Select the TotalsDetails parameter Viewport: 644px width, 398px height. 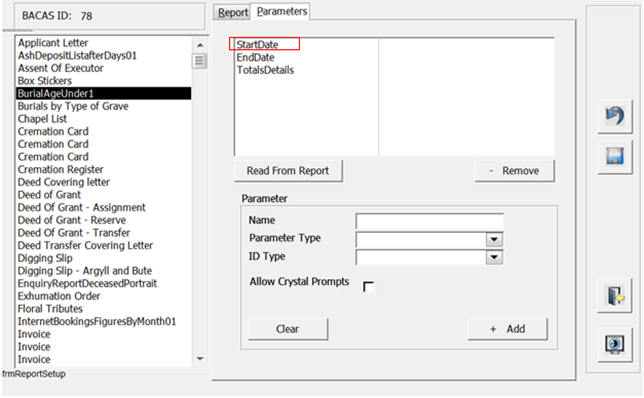click(x=265, y=70)
